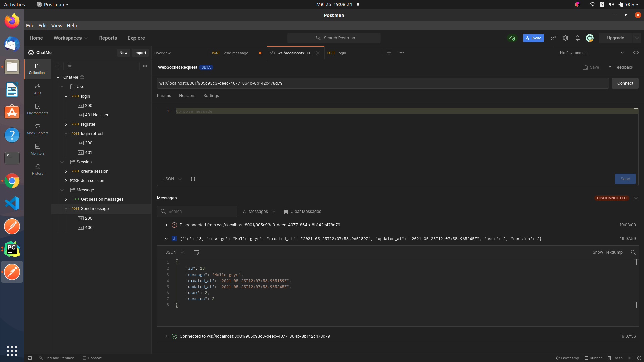This screenshot has height=362, width=644.
Task: Click the sync status cloud icon
Action: (x=512, y=38)
